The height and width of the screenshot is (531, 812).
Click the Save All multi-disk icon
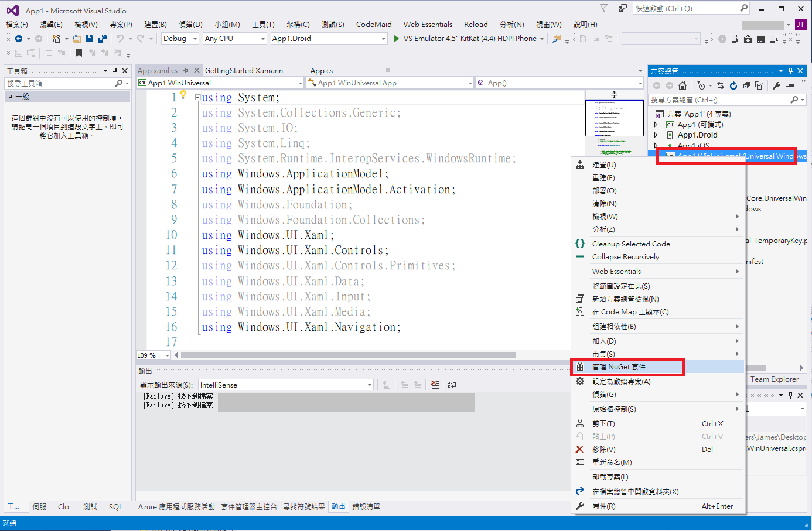click(x=103, y=39)
